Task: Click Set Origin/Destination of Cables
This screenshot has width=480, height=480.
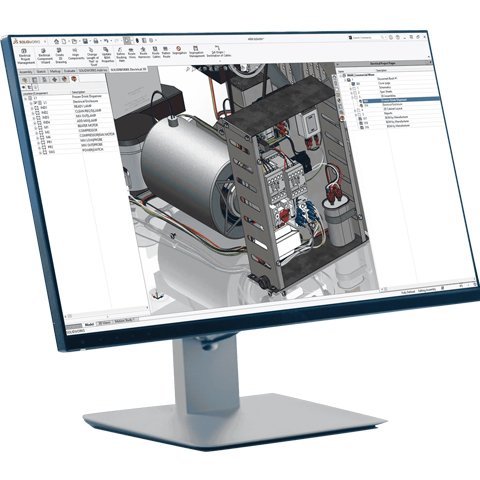Action: (x=218, y=51)
